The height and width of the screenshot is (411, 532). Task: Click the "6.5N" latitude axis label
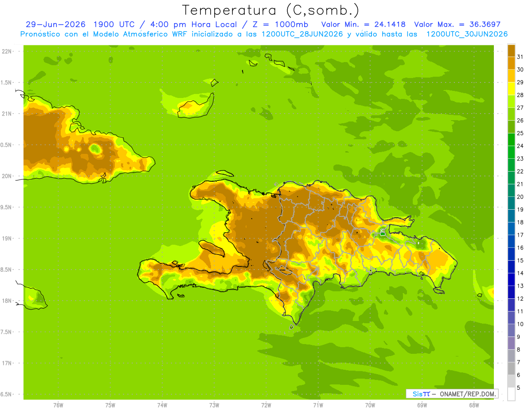tap(7, 394)
